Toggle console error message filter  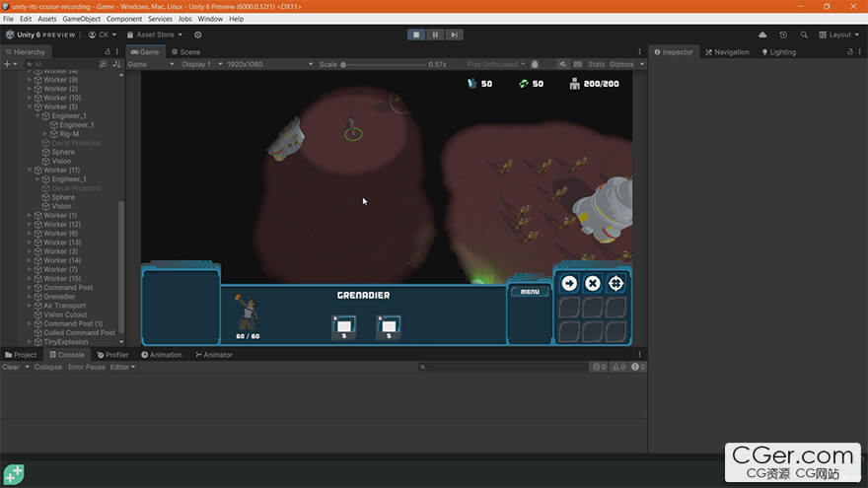coord(638,367)
